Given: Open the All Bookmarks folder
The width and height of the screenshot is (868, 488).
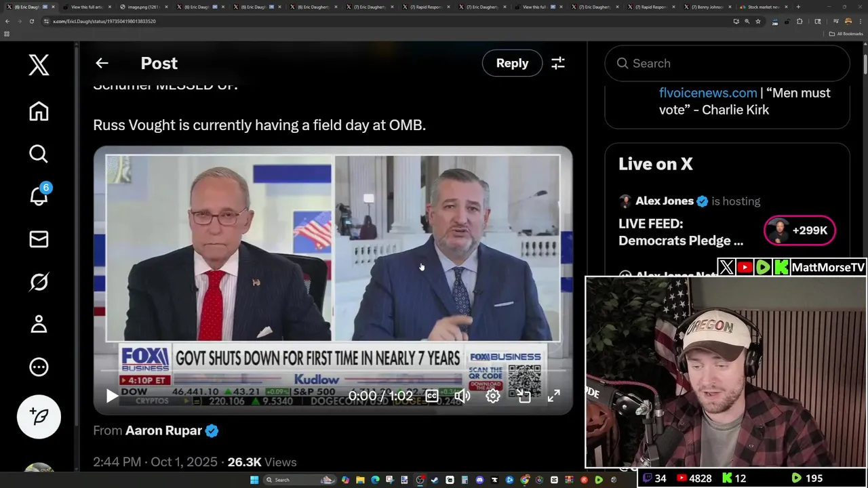Looking at the screenshot, I should point(846,34).
